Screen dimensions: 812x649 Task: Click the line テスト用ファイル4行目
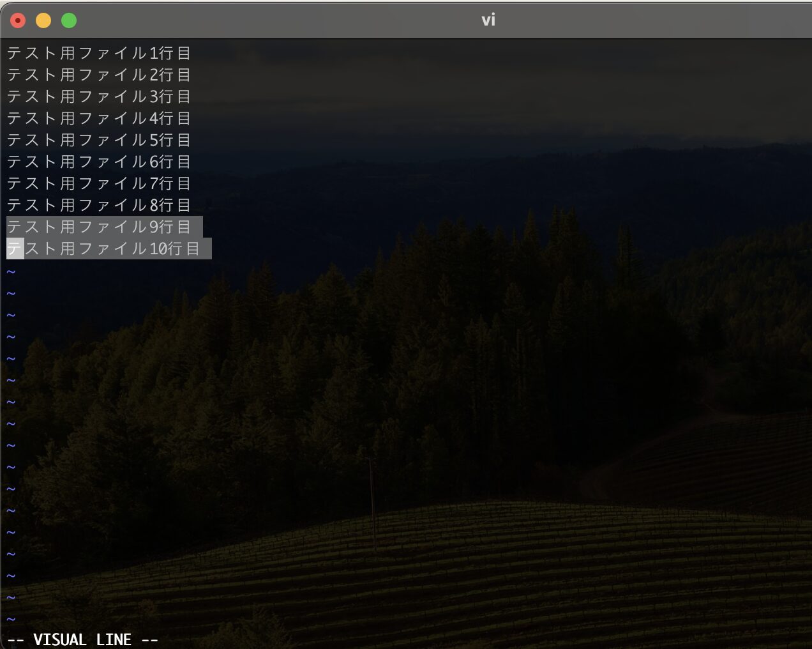[99, 118]
